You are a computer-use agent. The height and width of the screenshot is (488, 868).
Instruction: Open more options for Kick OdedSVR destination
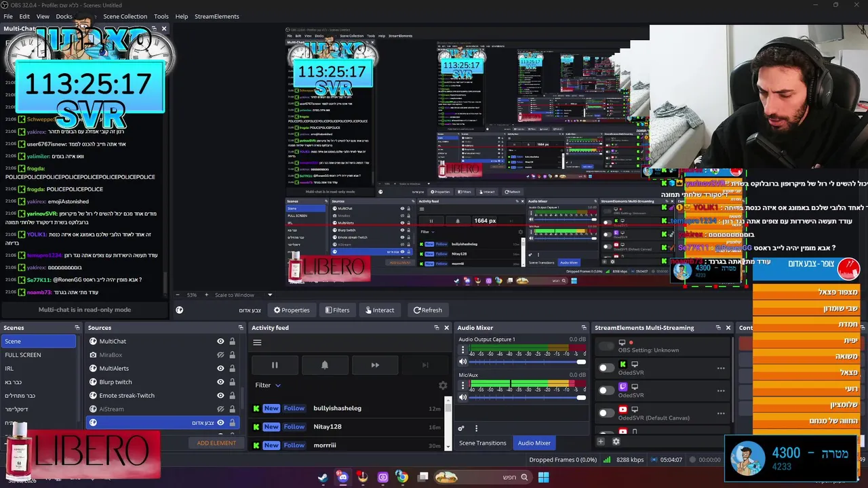(x=721, y=368)
